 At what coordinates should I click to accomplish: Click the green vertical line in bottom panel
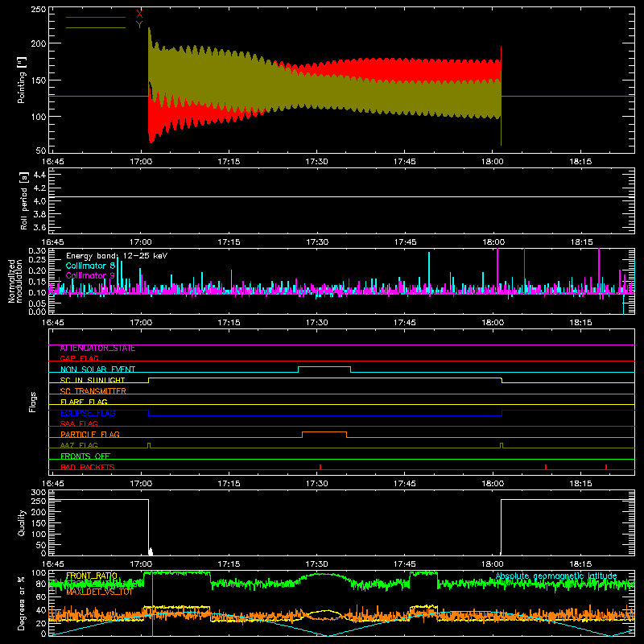tap(152, 604)
